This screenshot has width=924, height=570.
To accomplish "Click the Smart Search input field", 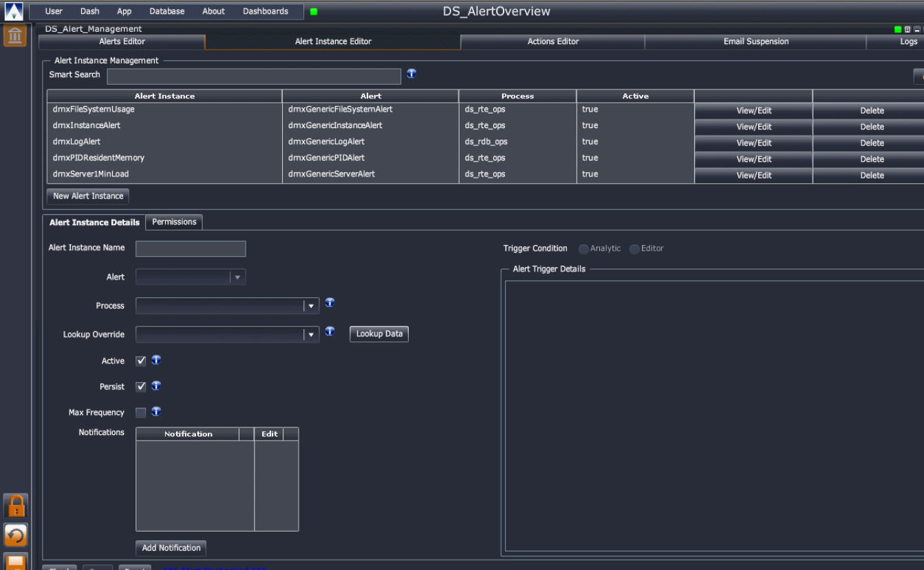I will point(254,76).
